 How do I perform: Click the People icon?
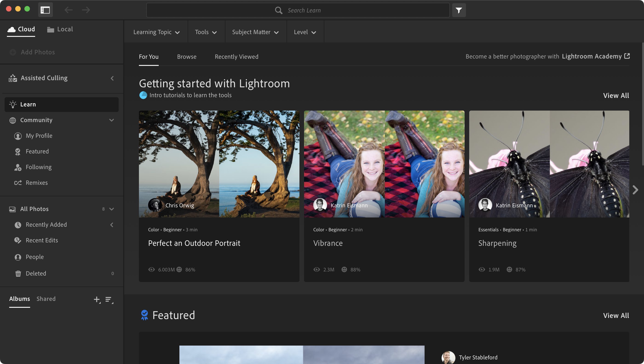point(18,257)
